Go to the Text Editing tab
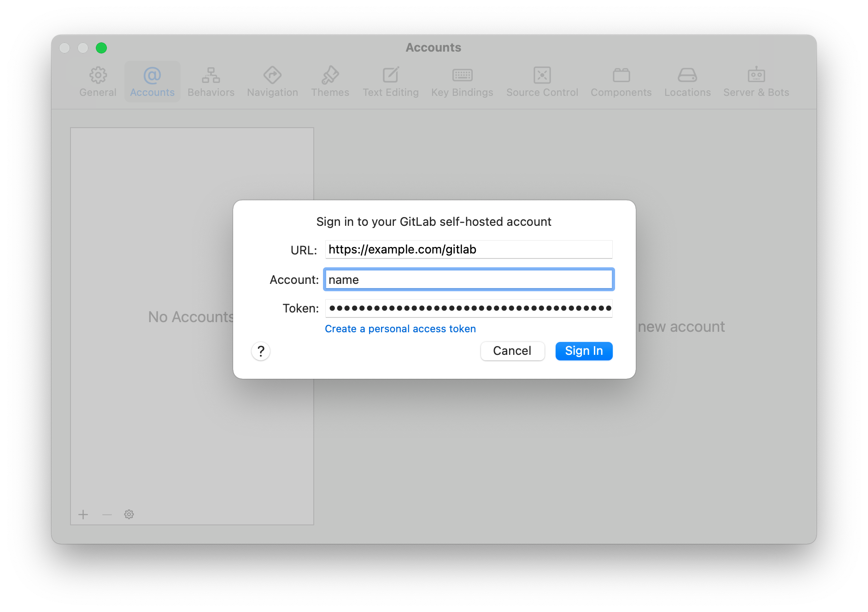The height and width of the screenshot is (612, 868). coord(391,82)
